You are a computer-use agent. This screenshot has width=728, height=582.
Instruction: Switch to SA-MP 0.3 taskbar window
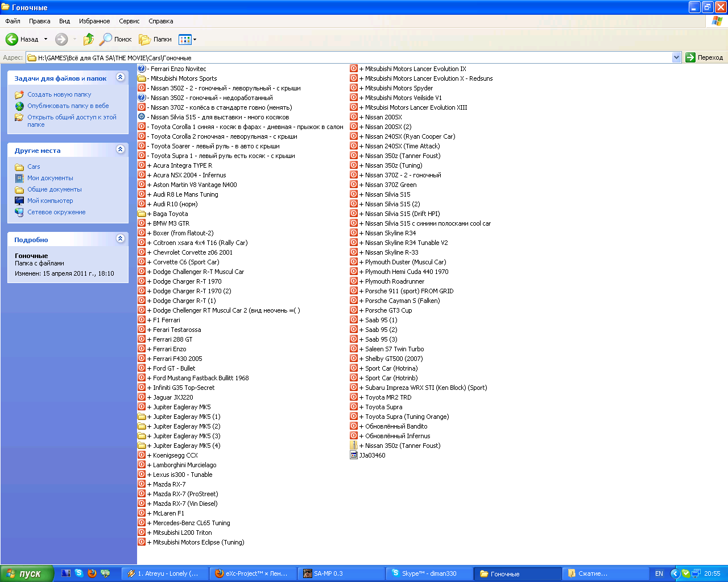pyautogui.click(x=342, y=573)
